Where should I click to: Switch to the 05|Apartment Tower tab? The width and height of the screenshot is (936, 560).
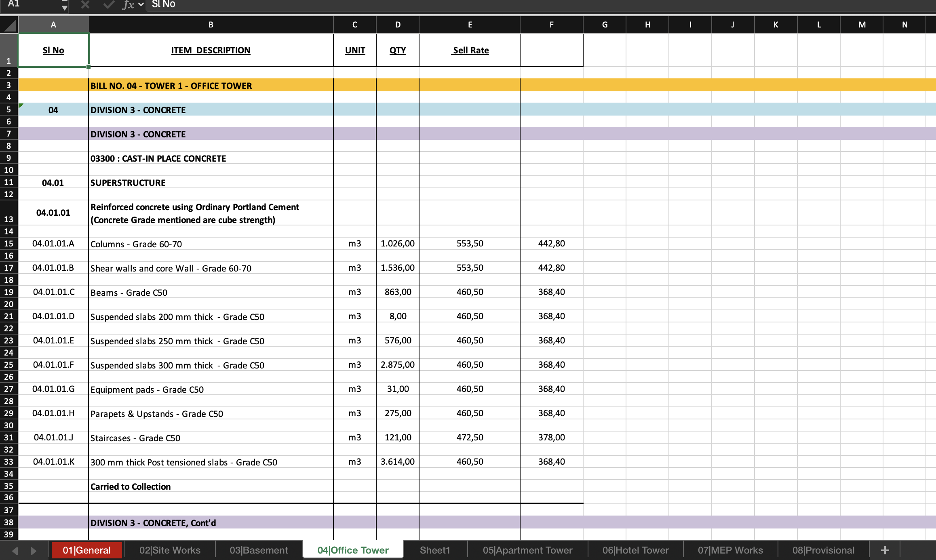pos(527,550)
